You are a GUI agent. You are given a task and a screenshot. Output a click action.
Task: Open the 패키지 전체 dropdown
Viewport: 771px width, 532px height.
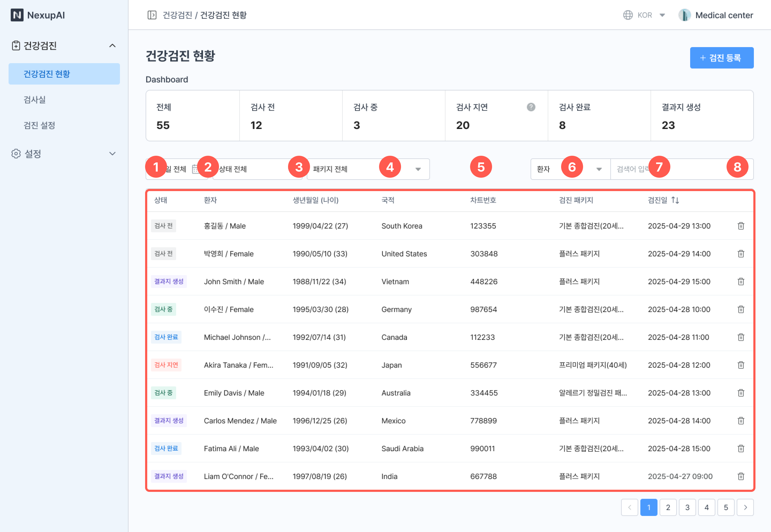tap(418, 169)
